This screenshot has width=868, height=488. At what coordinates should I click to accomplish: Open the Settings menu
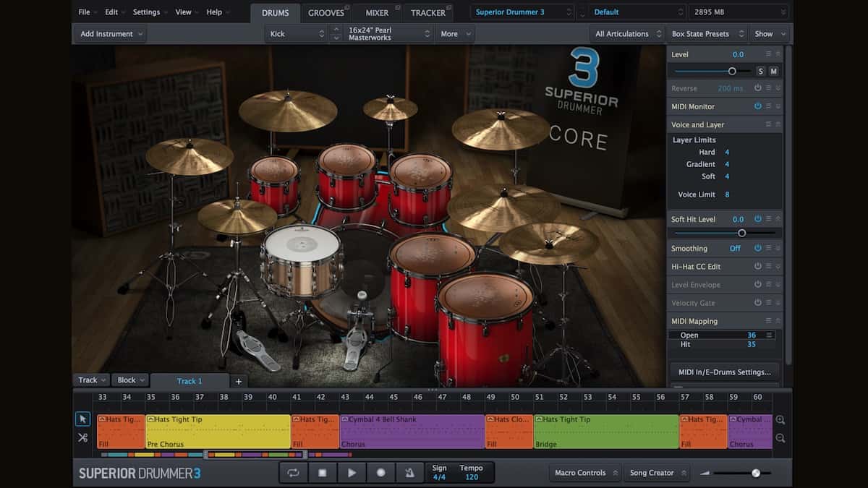(148, 12)
